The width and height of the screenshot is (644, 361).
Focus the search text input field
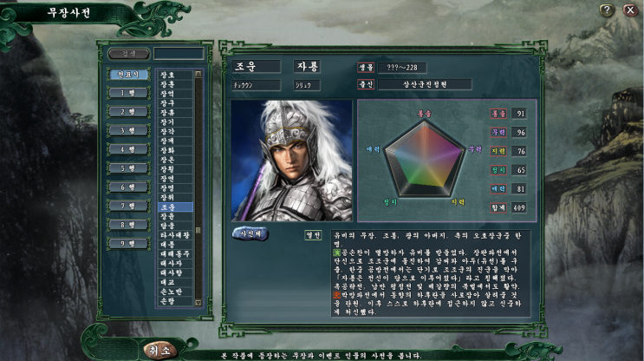(179, 54)
